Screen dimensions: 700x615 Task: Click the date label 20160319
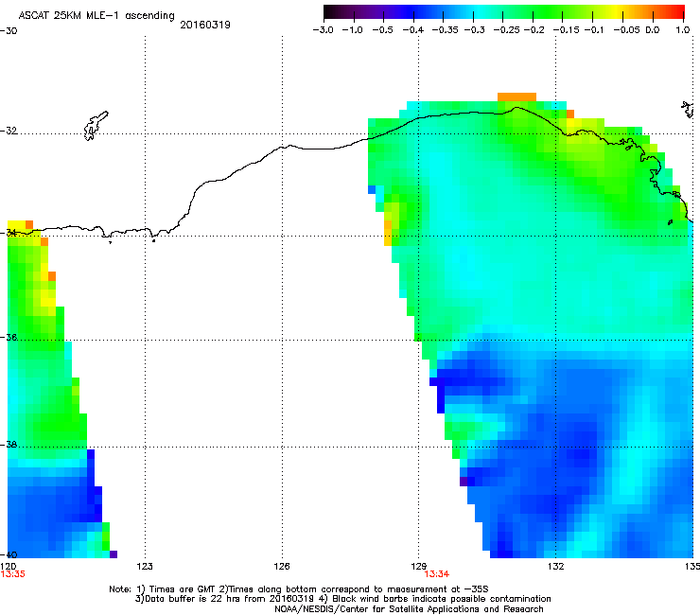[x=205, y=25]
